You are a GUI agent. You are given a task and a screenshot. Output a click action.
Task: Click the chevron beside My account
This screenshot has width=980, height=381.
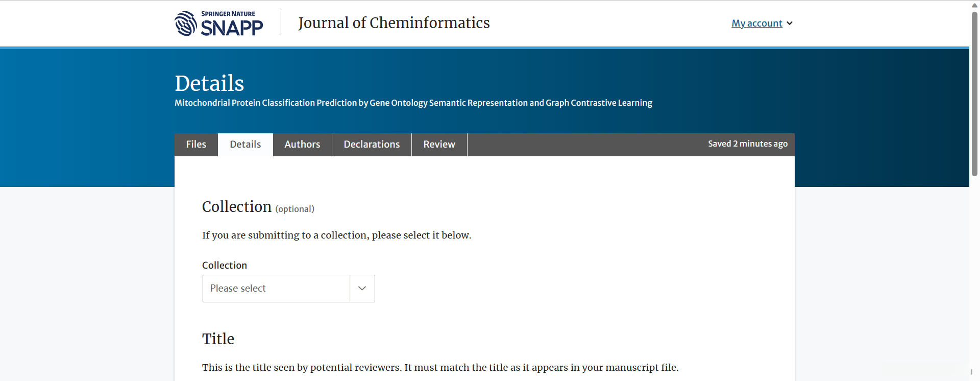click(790, 23)
